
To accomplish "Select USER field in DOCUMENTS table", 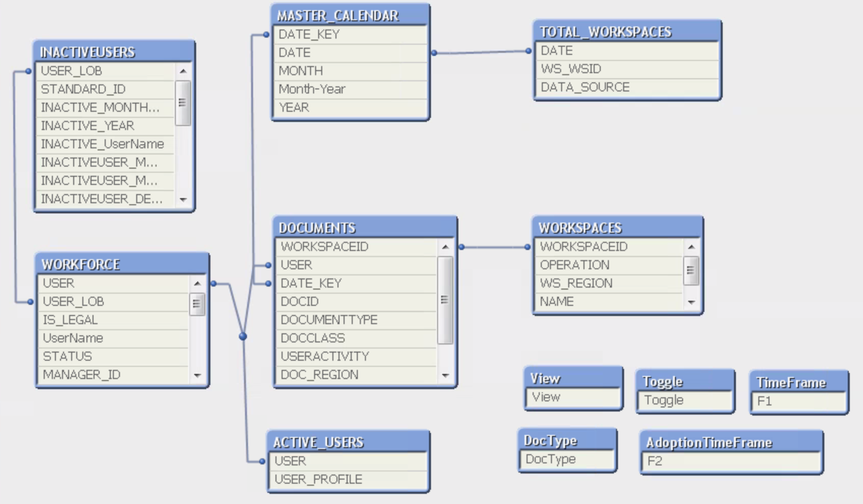I will [x=357, y=265].
